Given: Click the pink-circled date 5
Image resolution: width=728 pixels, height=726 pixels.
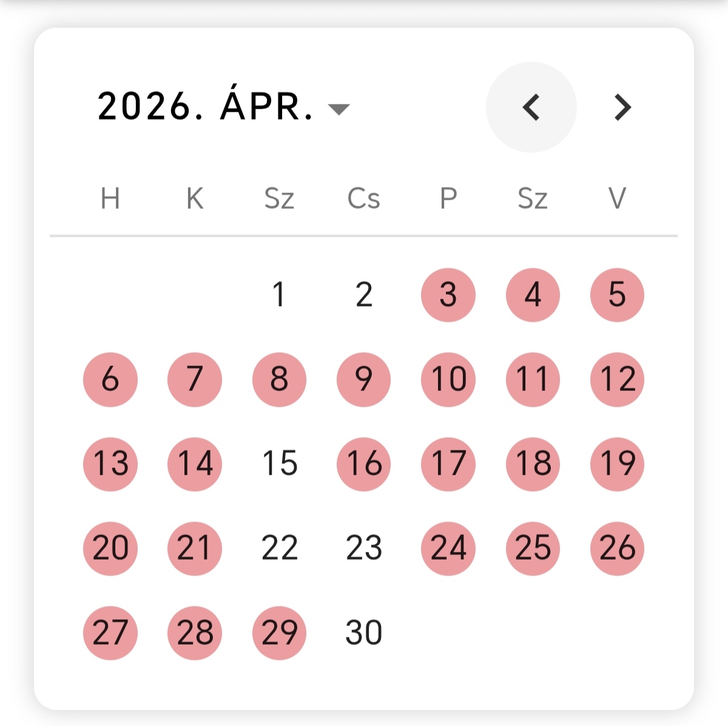Looking at the screenshot, I should (x=617, y=295).
